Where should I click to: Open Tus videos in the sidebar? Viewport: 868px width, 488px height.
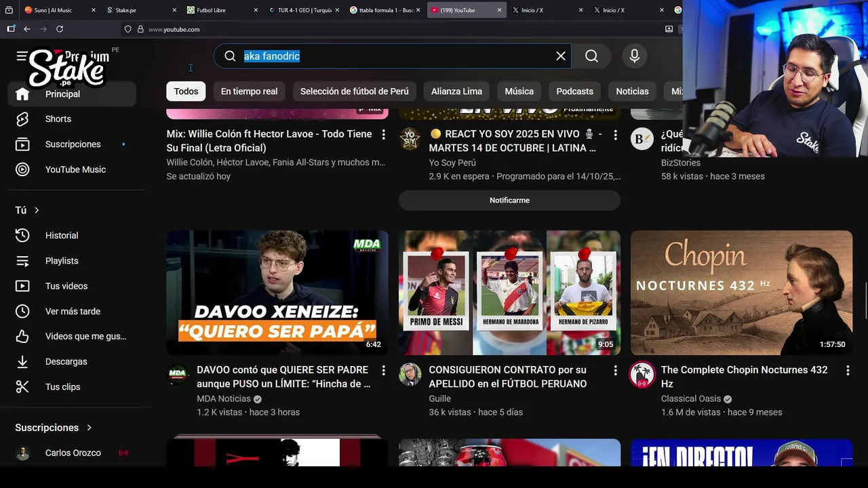point(72,286)
